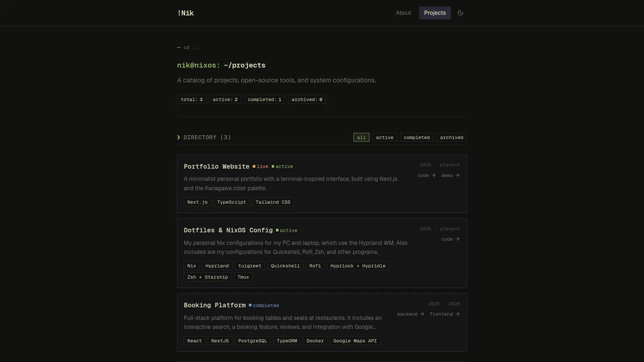The image size is (644, 362).
Task: Click the Quickshell tag
Action: coord(285,266)
